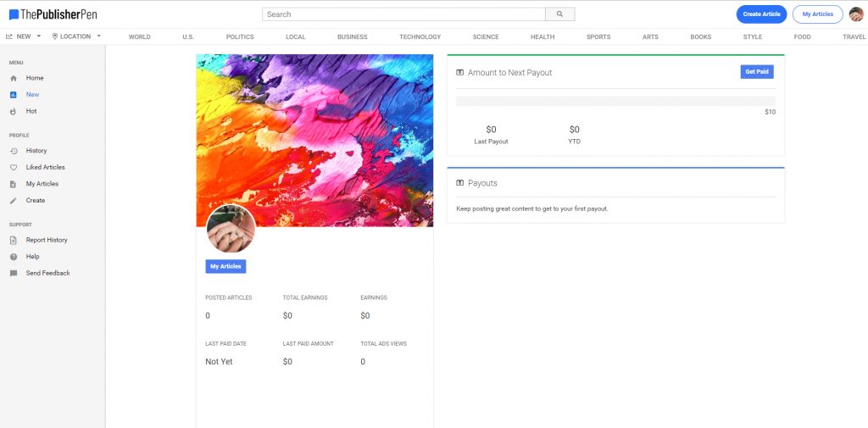Click the Home icon in sidebar
This screenshot has width=868, height=428.
tap(14, 78)
